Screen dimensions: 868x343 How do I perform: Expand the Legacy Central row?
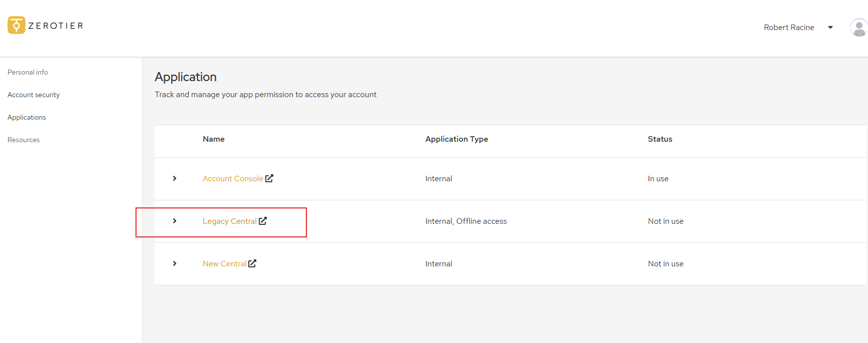pyautogui.click(x=175, y=221)
